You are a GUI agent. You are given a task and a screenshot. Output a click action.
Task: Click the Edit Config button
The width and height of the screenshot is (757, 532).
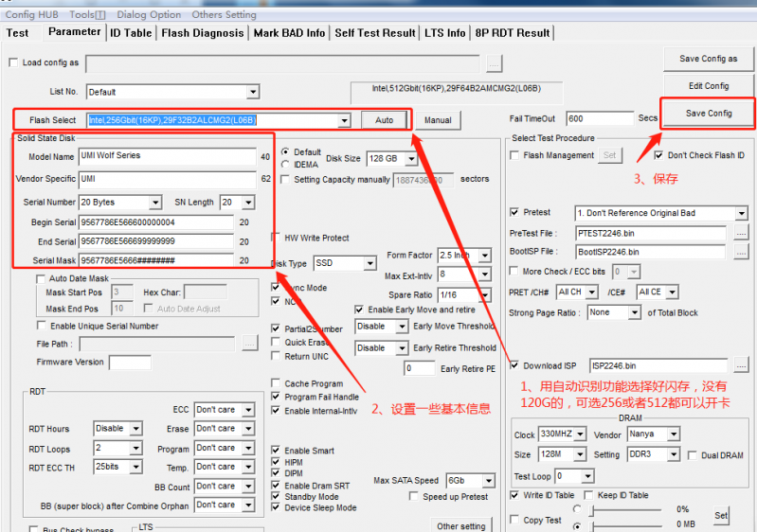709,86
